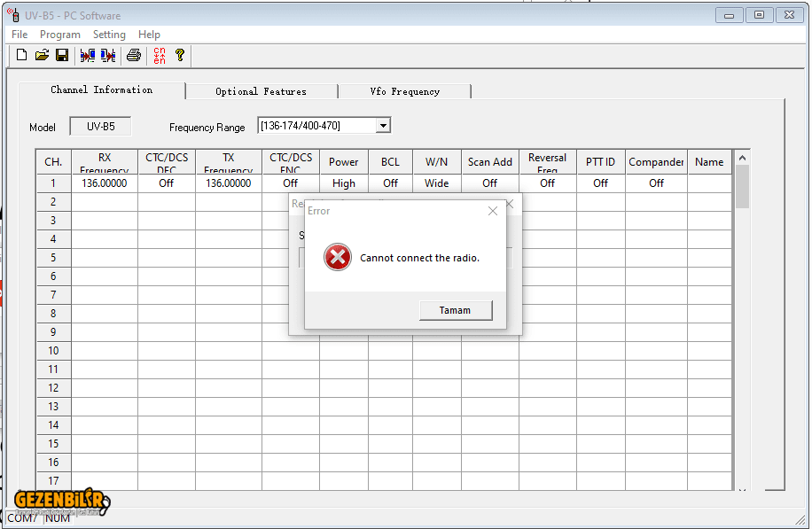Click the Read from radio toolbar icon
The width and height of the screenshot is (812, 529).
click(88, 55)
